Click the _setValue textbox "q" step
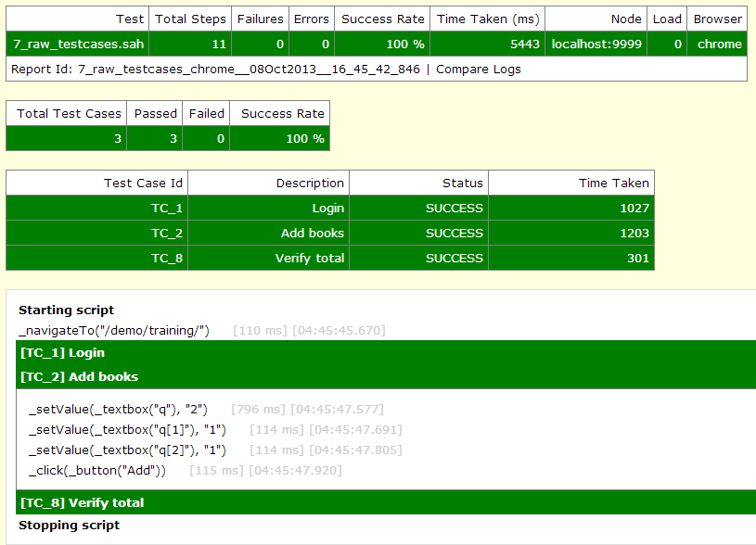The width and height of the screenshot is (756, 545). [x=118, y=409]
